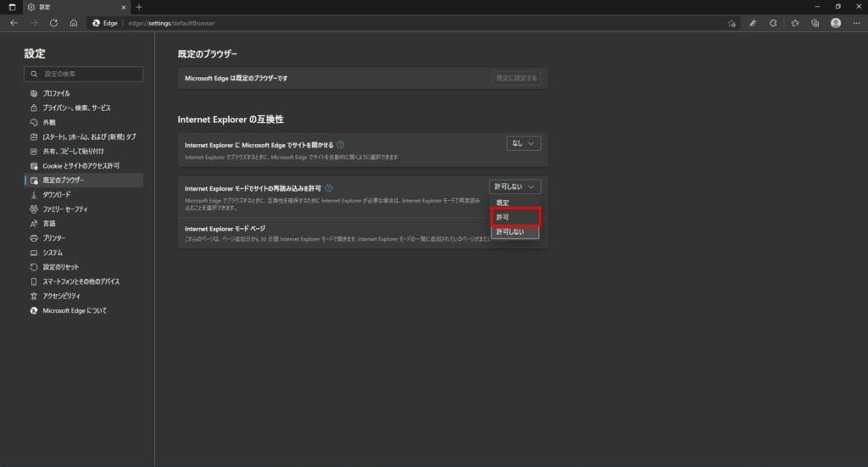Open ファミリー セーフティ section
Viewport: 868px width, 467px height.
pyautogui.click(x=84, y=209)
